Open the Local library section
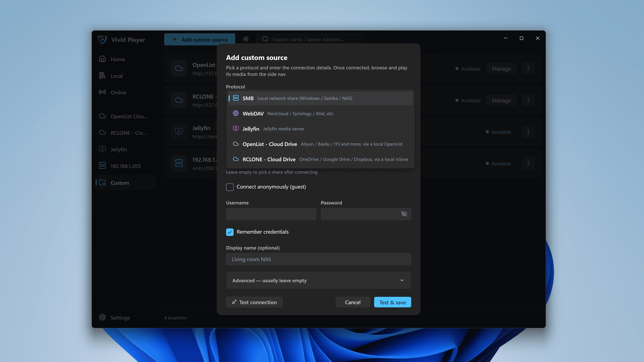The image size is (644, 362). point(126,76)
